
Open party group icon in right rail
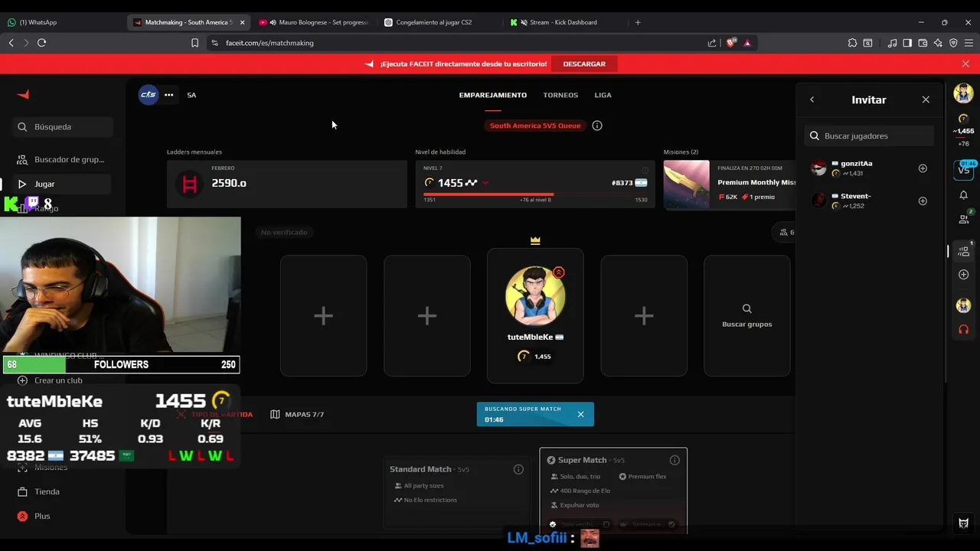pos(964,250)
